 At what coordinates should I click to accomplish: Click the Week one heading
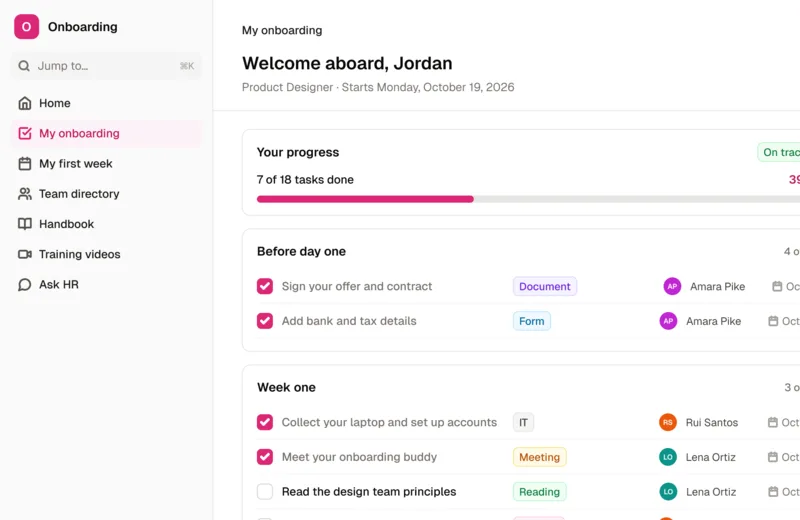286,387
